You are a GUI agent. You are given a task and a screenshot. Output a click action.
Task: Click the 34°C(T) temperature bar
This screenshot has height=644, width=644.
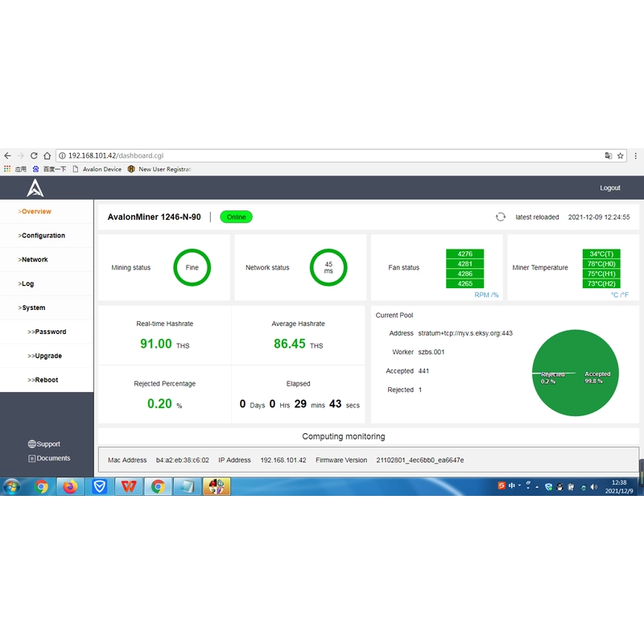(601, 254)
